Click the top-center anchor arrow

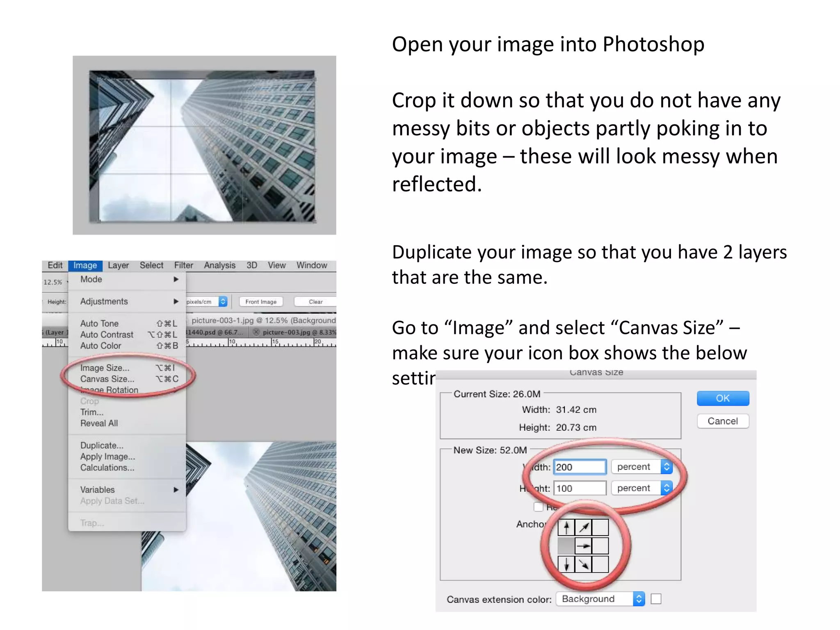pos(566,527)
